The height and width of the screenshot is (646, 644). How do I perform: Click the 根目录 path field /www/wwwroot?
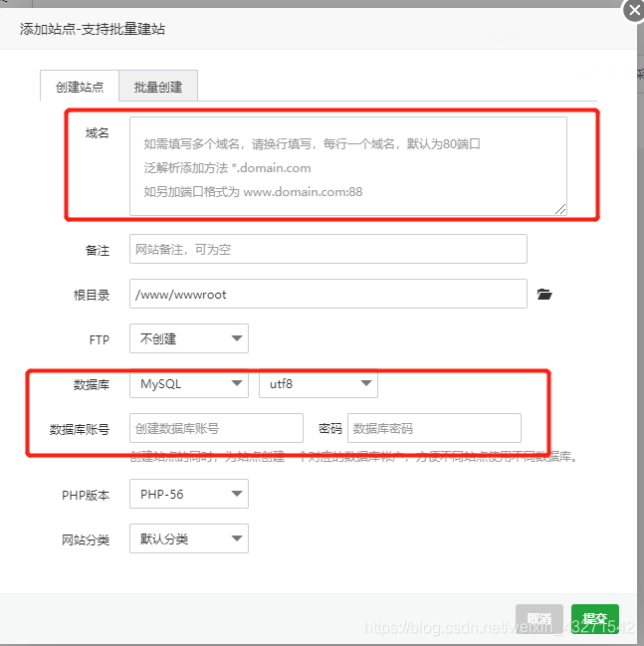(328, 294)
